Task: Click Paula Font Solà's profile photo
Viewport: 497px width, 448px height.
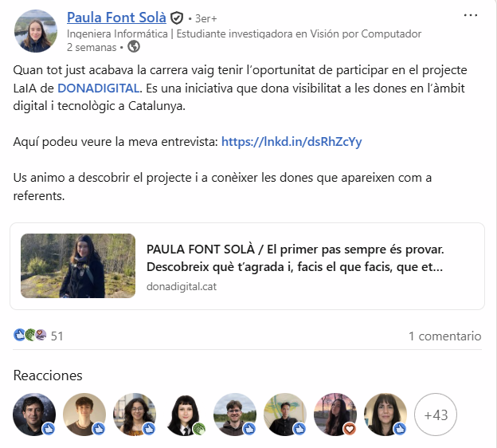Action: 36,31
